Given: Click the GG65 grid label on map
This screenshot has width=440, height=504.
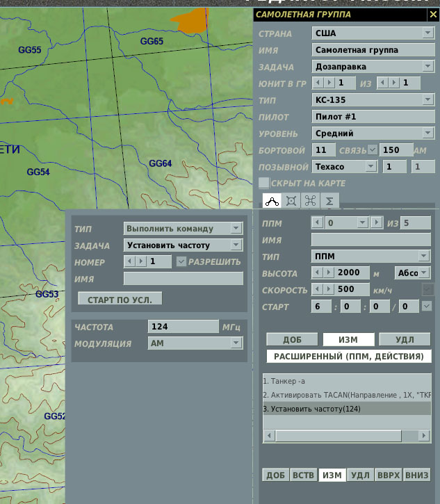Looking at the screenshot, I should (152, 41).
